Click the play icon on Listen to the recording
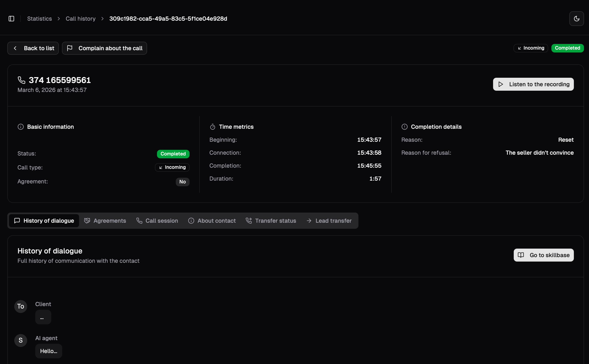The image size is (589, 364). [501, 84]
